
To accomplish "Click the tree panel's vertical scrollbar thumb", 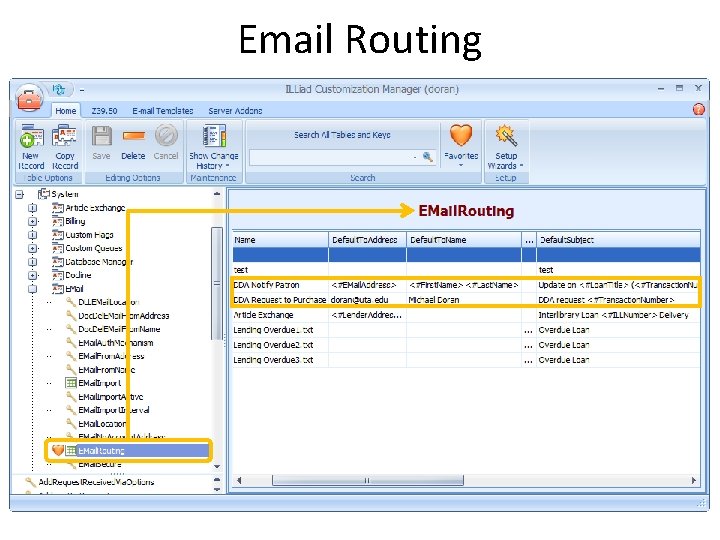I will pyautogui.click(x=217, y=284).
